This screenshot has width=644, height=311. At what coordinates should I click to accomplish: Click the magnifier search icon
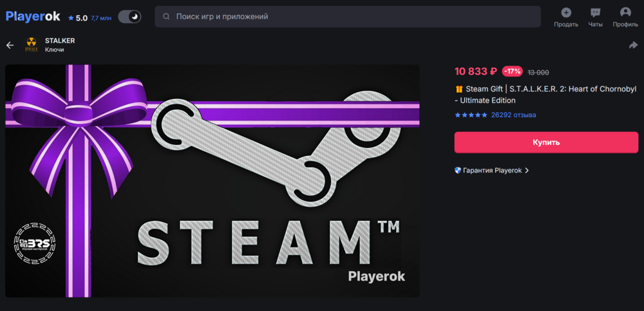[x=166, y=17]
